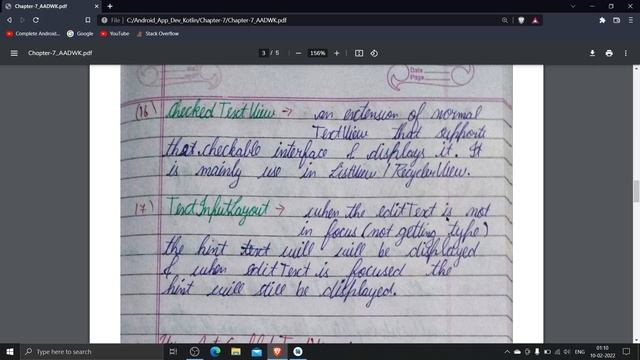Image resolution: width=640 pixels, height=360 pixels.
Task: Click the zoom magnifier icon in address bar
Action: coord(505,20)
